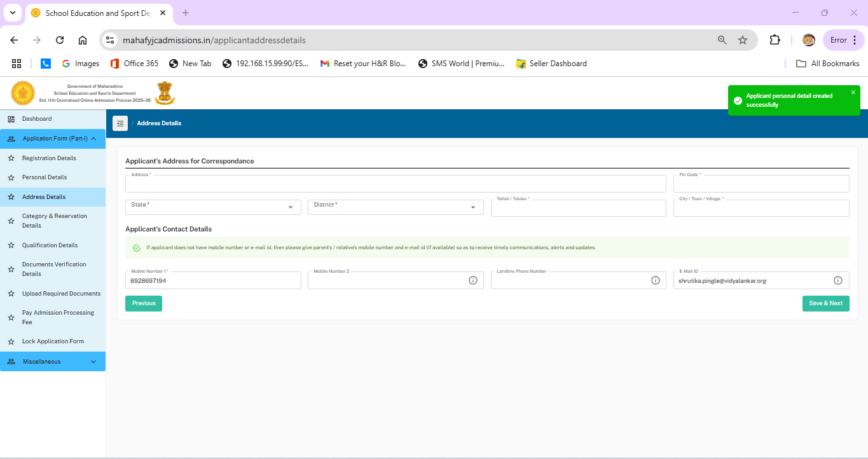Bookmark this page with star icon
868x459 pixels.
click(x=743, y=40)
